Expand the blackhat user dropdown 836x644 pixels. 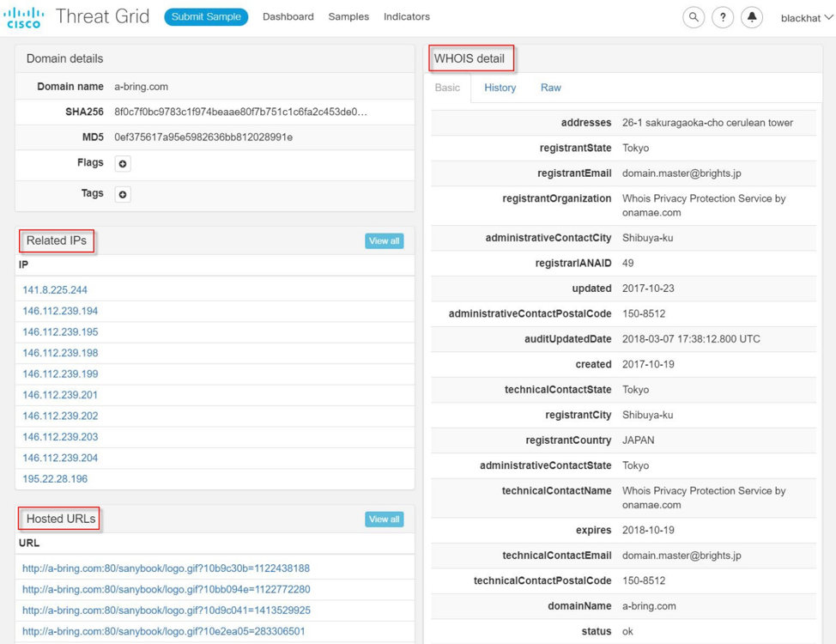[806, 18]
